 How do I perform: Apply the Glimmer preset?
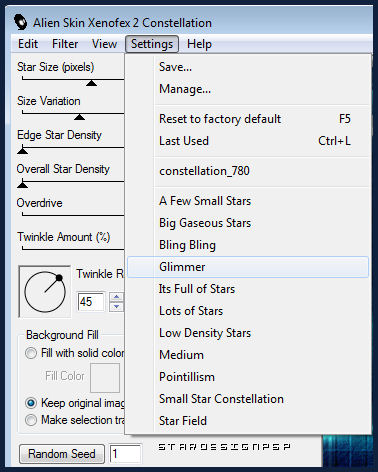(x=248, y=267)
